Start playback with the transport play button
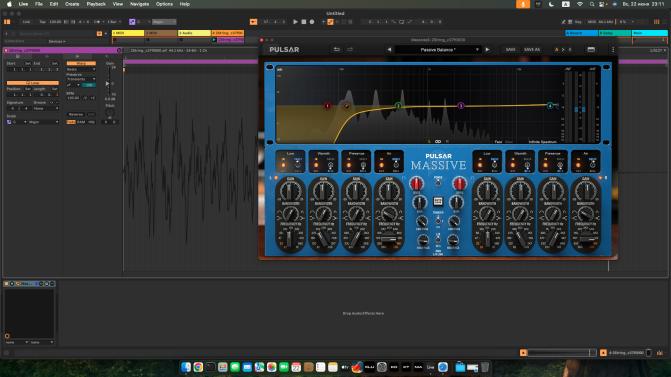The height and width of the screenshot is (377, 671). click(x=295, y=22)
